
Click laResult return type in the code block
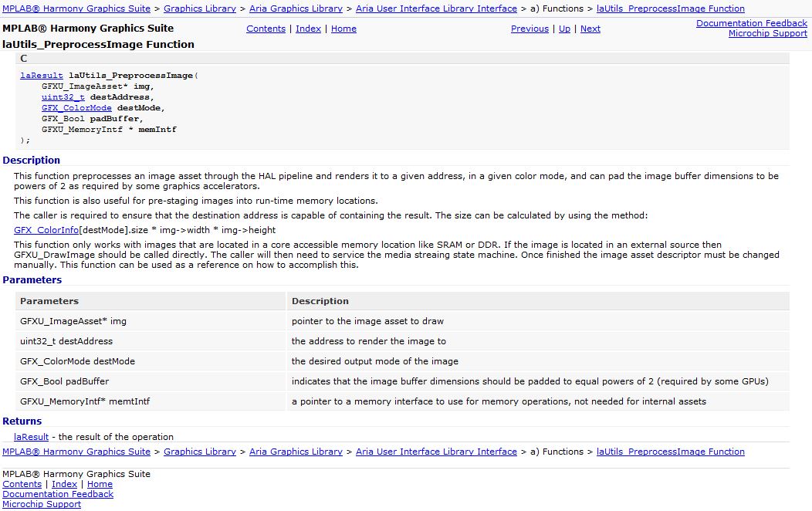coord(42,76)
